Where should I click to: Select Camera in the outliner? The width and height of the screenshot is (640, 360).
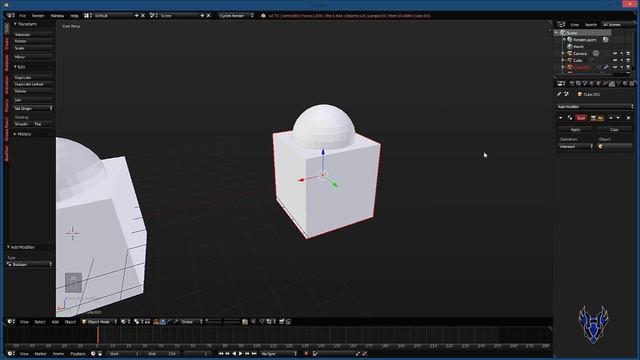580,53
